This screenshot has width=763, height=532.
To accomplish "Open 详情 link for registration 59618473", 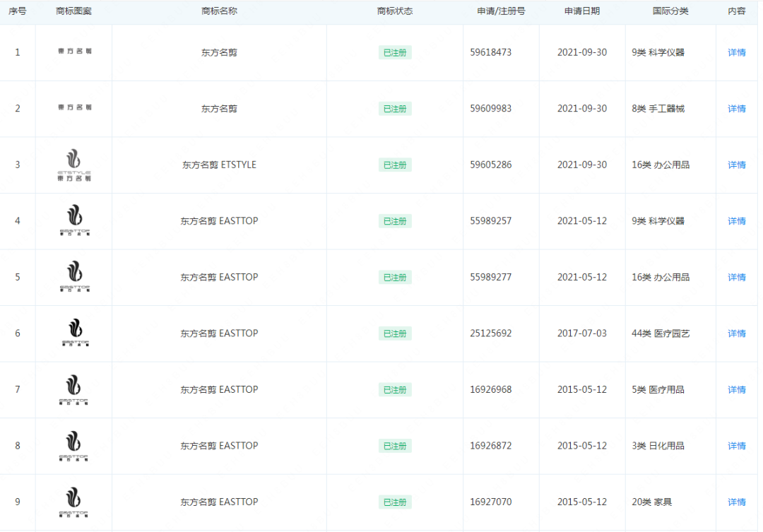I will pyautogui.click(x=736, y=52).
